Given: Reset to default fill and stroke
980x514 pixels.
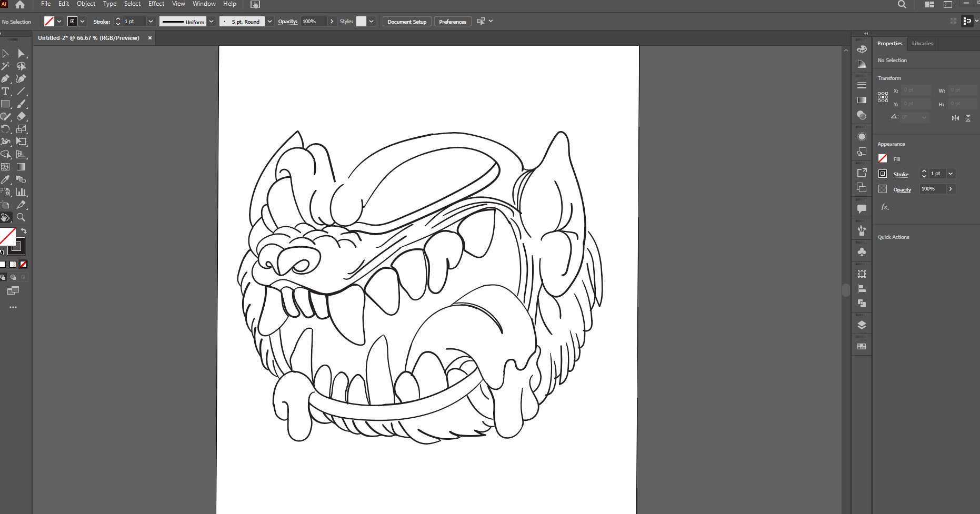Looking at the screenshot, I should 2,251.
